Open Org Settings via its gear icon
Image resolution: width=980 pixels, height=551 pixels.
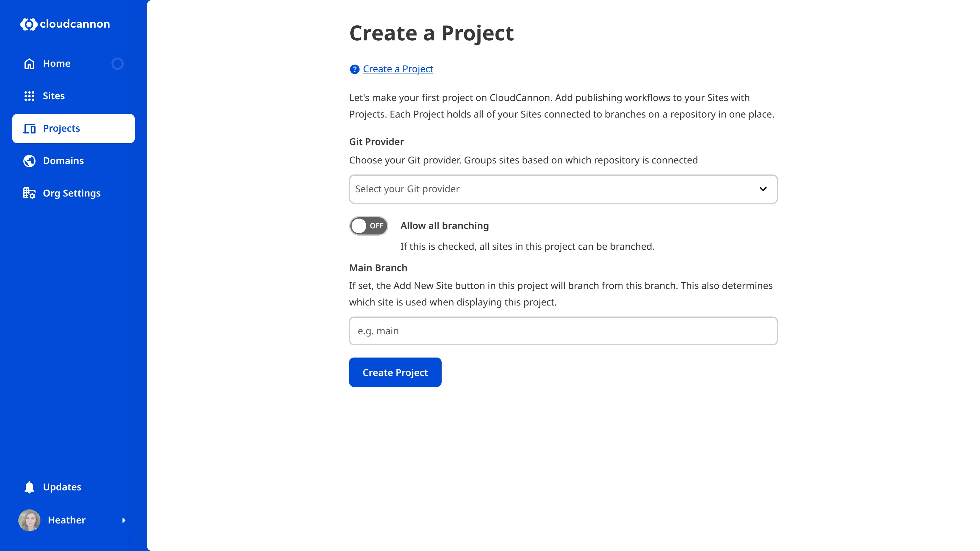point(29,193)
